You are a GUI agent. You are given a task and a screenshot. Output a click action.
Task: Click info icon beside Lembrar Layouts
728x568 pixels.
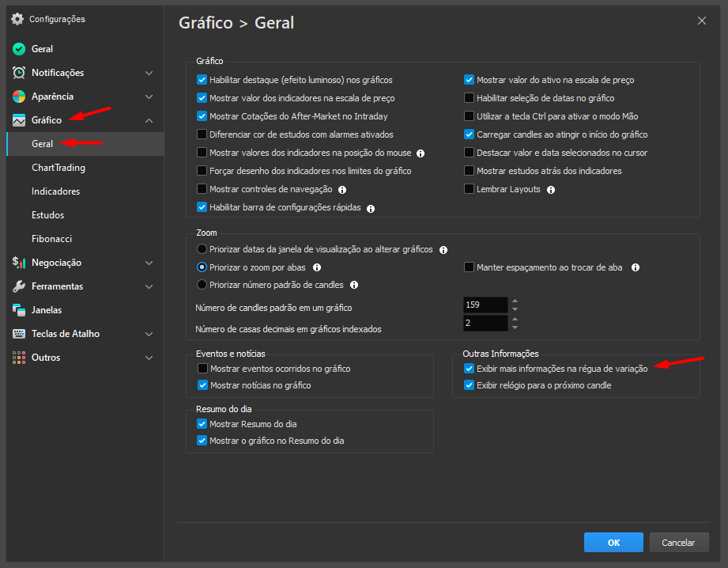[551, 190]
